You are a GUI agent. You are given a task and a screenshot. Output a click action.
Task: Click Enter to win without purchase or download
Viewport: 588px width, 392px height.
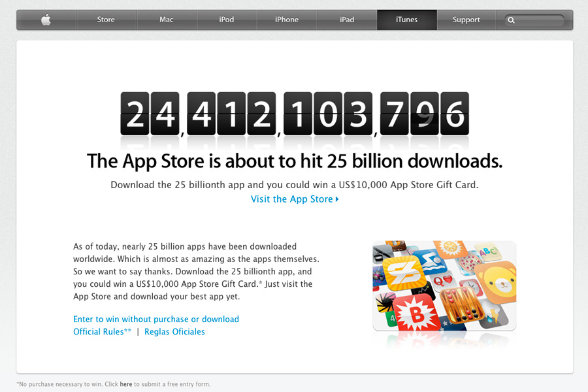click(x=156, y=319)
